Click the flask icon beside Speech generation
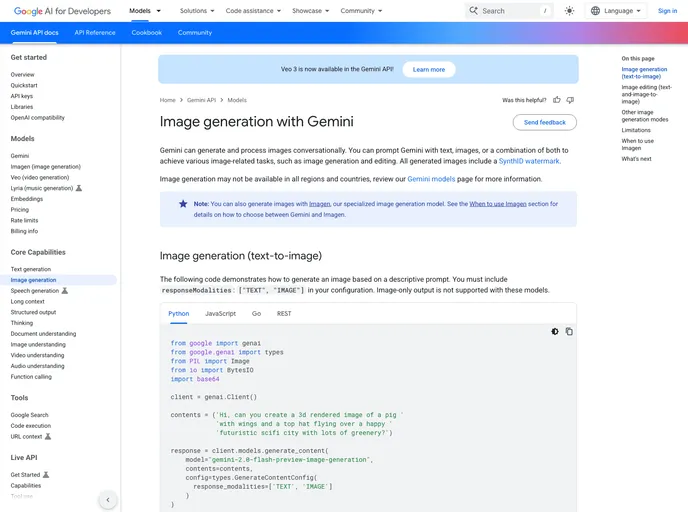The height and width of the screenshot is (512, 688). pyautogui.click(x=64, y=290)
